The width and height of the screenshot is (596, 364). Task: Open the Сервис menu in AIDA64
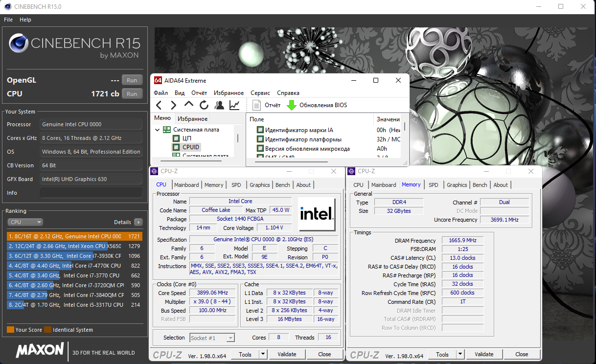click(260, 93)
